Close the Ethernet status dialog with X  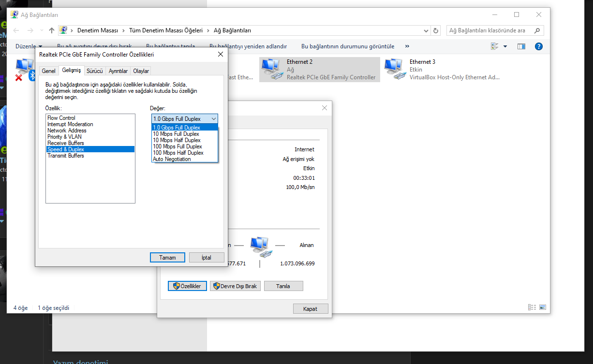pos(325,108)
